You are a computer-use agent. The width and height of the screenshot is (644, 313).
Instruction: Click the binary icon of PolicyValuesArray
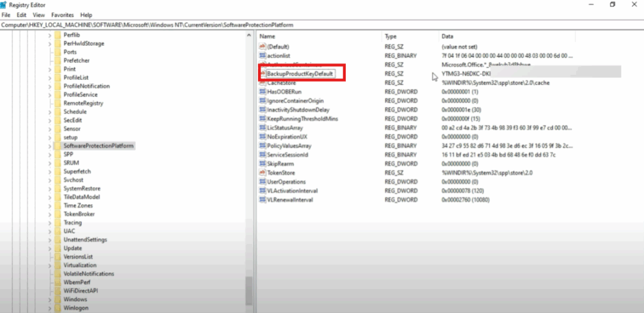[x=262, y=146]
